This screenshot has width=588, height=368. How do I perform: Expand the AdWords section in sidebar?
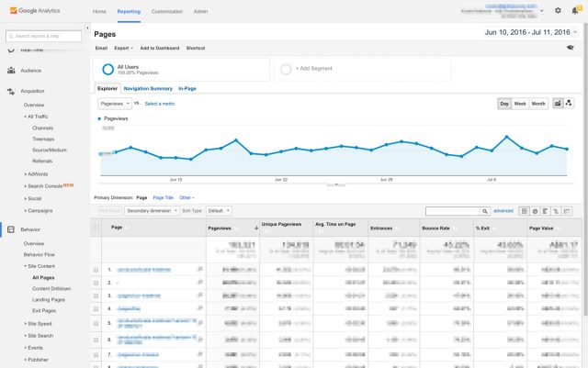[x=37, y=173]
